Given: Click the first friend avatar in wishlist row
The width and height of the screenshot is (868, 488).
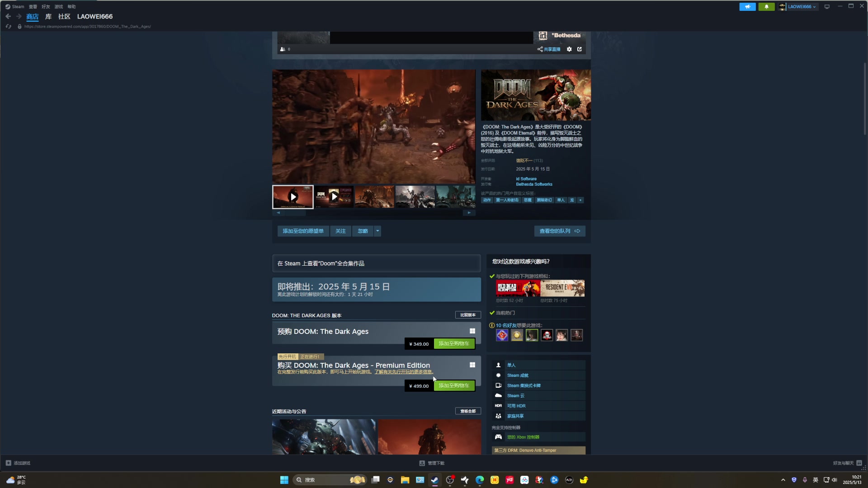Looking at the screenshot, I should pyautogui.click(x=502, y=335).
